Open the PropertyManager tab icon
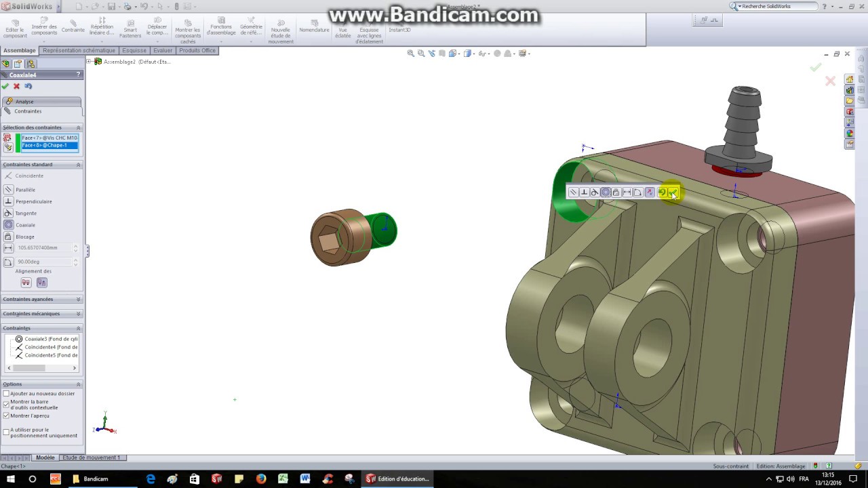Image resolution: width=868 pixels, height=488 pixels. coord(18,64)
